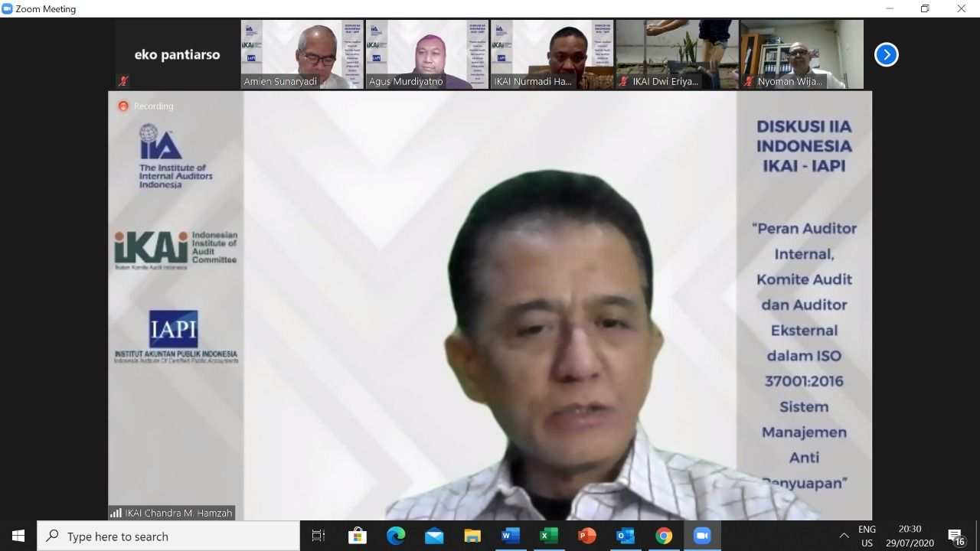Image resolution: width=980 pixels, height=551 pixels.
Task: Click the Zoom icon in the taskbar
Action: pyautogui.click(x=702, y=536)
